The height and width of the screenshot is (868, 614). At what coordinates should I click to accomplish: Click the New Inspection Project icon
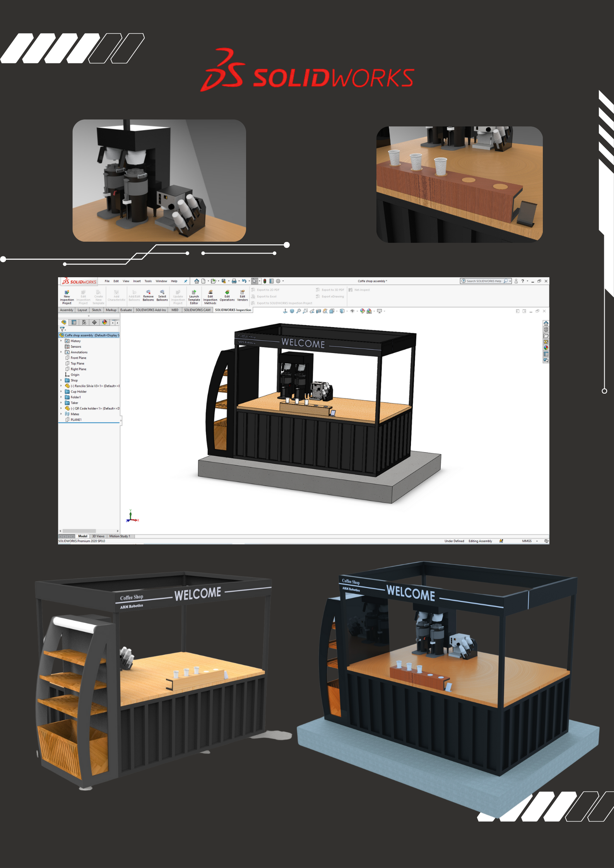click(x=67, y=292)
